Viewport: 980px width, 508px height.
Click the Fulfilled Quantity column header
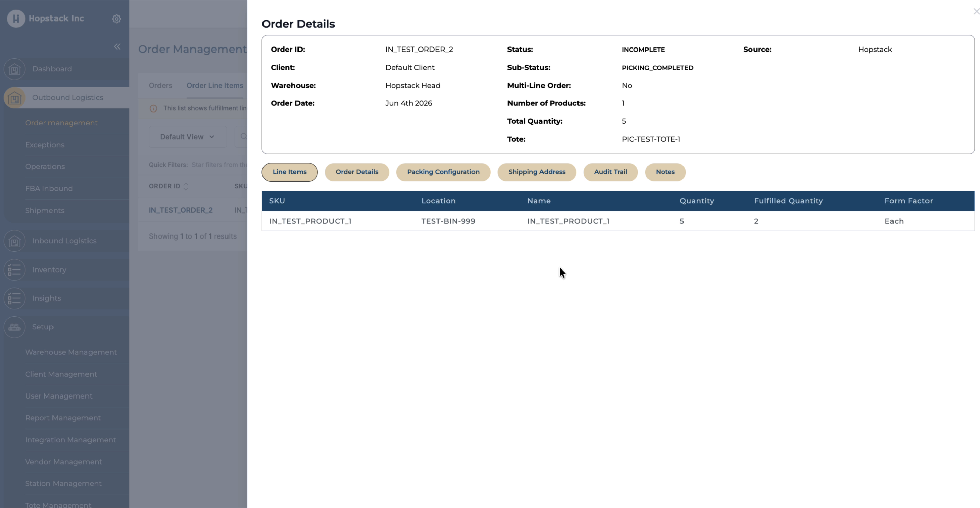click(x=788, y=201)
